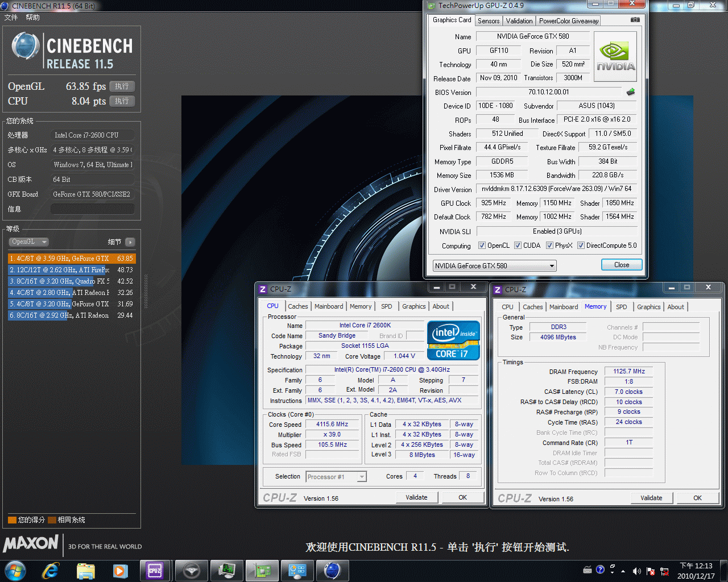This screenshot has width=728, height=582.
Task: Open the monitor-graph app on the taskbar
Action: 226,570
